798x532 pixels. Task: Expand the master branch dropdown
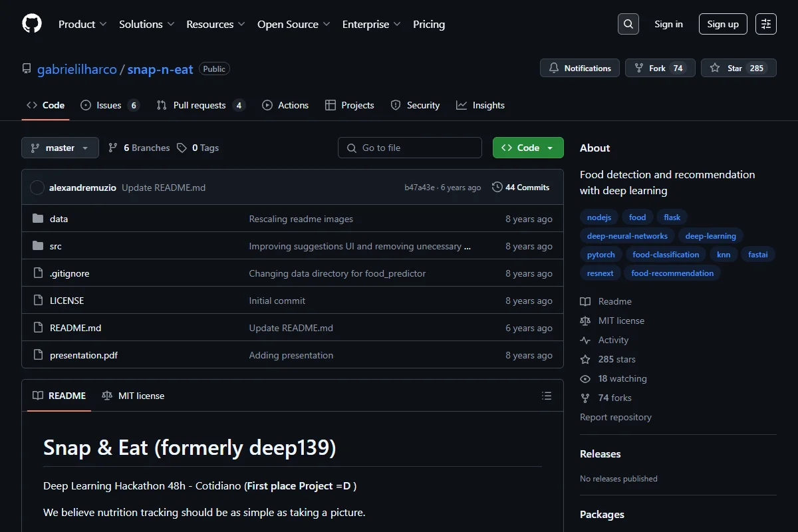[x=60, y=148]
